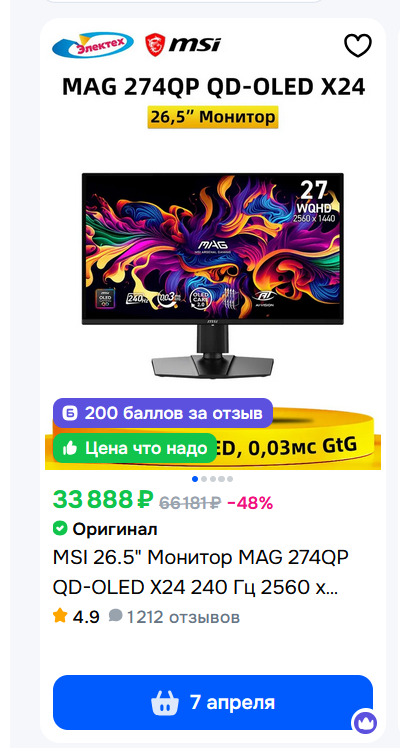The image size is (400, 748).
Task: Open 1212 отзывов reviews link
Action: pyautogui.click(x=184, y=617)
